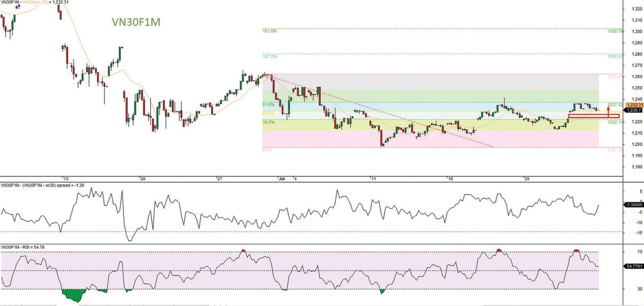Click the rightmost red RSI overbought peak
The width and height of the screenshot is (644, 306).
pos(576,250)
